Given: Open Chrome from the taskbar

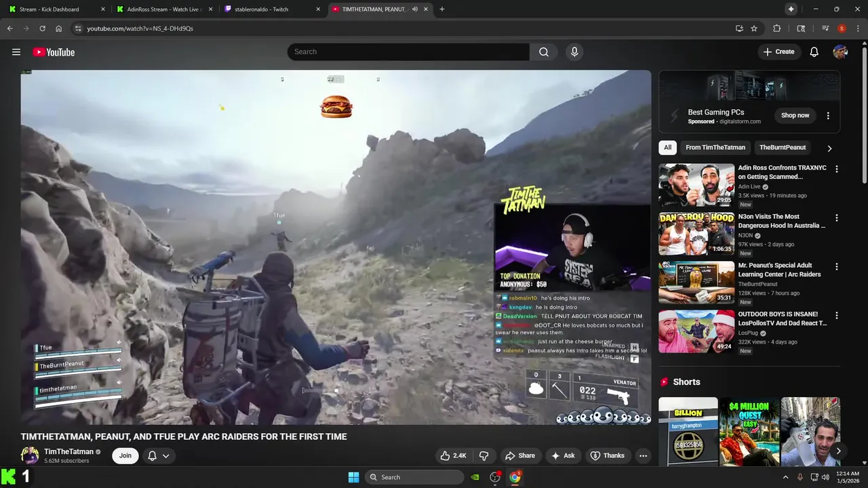Looking at the screenshot, I should tap(515, 477).
